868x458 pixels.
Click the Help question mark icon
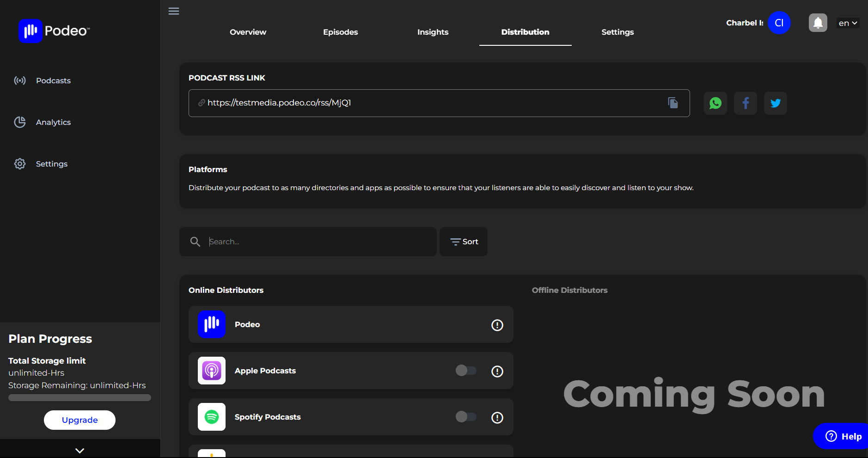831,436
